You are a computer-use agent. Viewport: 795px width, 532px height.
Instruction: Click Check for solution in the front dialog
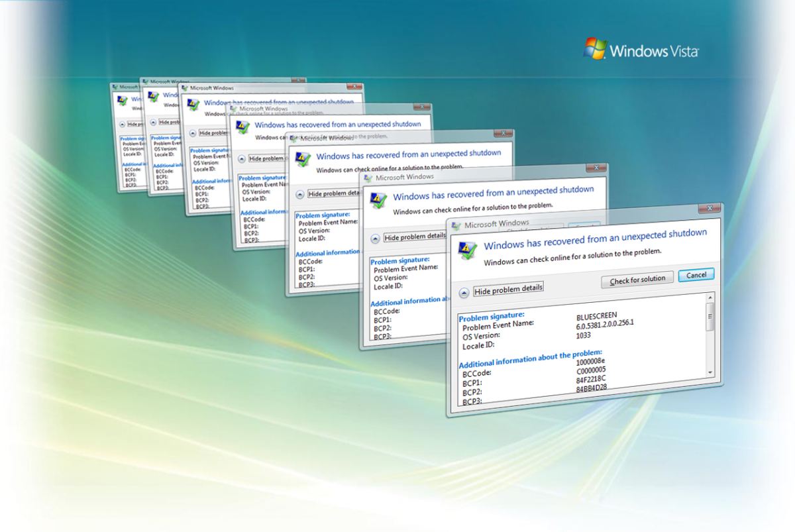pyautogui.click(x=637, y=280)
